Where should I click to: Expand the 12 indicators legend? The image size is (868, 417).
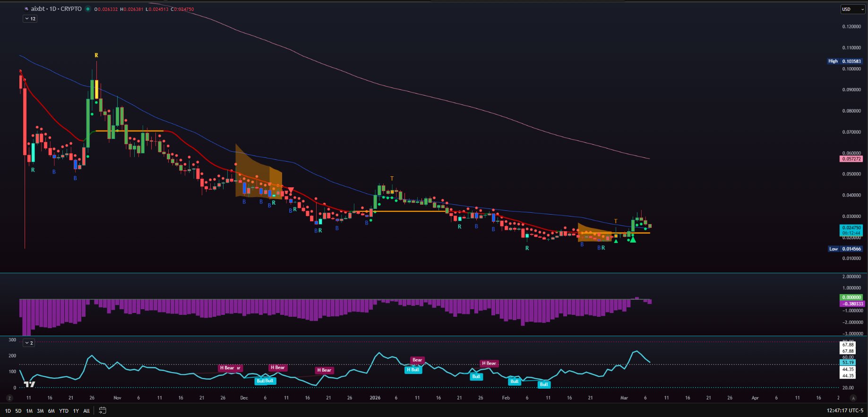pyautogui.click(x=30, y=18)
